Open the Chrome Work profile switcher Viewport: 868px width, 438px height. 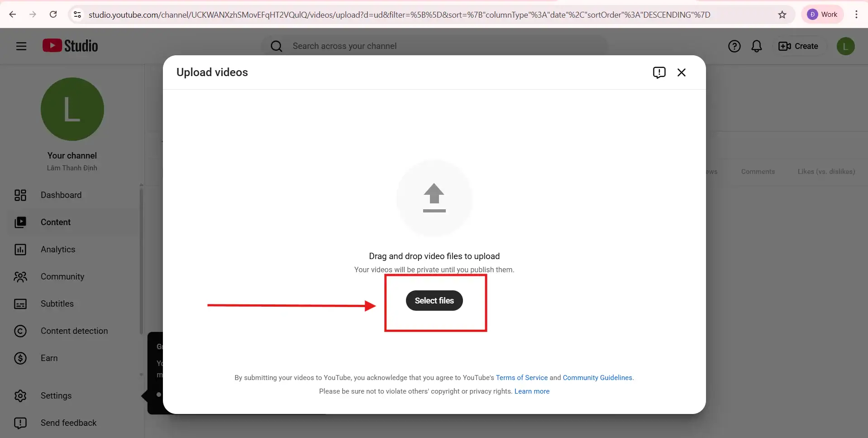point(822,14)
